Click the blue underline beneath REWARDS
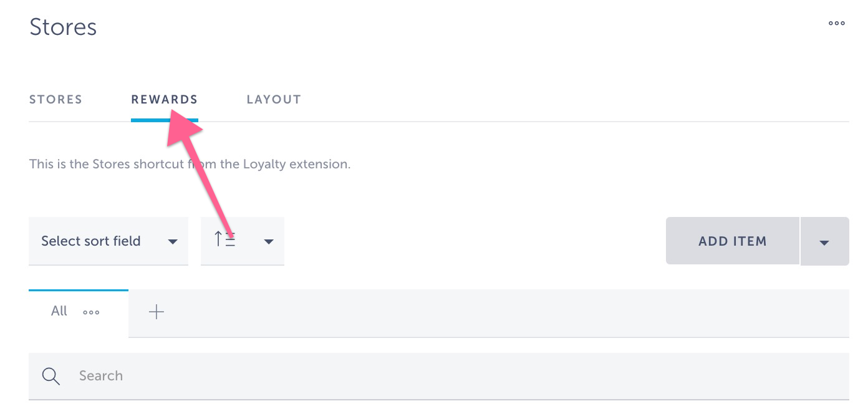 point(164,120)
